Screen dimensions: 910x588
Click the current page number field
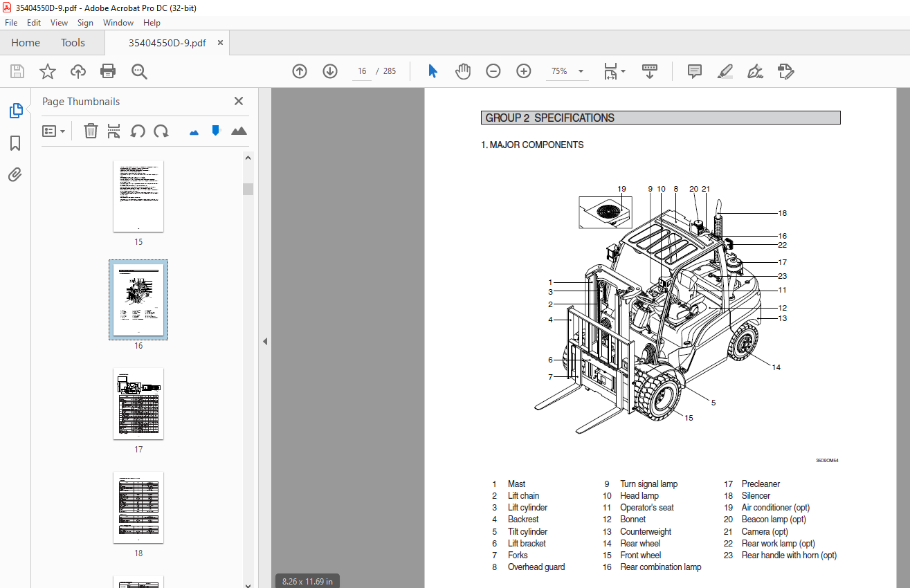click(362, 71)
